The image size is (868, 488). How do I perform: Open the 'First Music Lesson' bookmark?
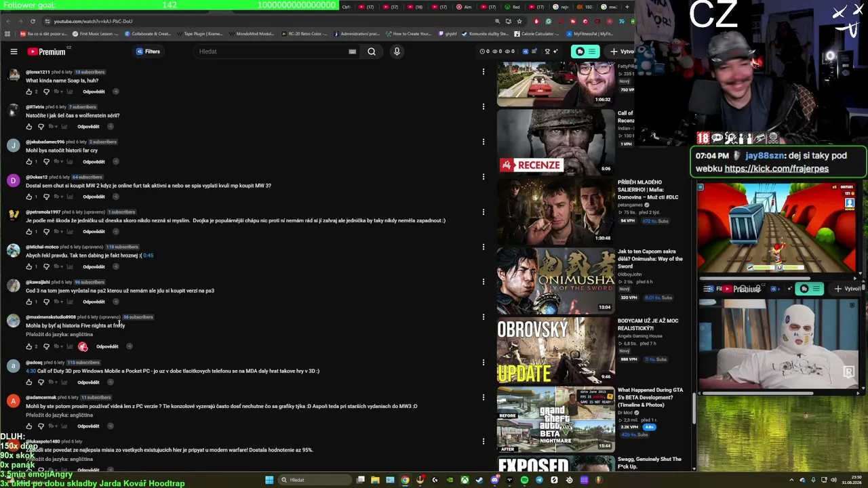[x=95, y=34]
